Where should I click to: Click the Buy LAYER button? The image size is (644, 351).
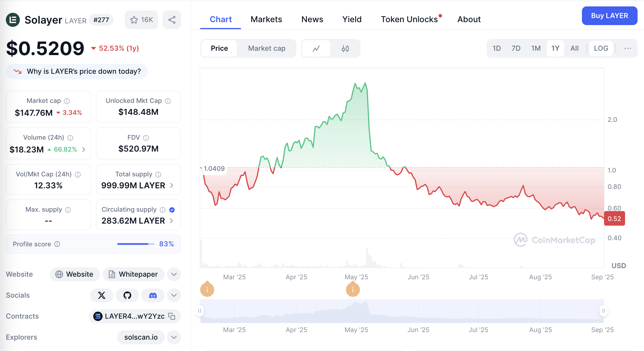click(610, 16)
